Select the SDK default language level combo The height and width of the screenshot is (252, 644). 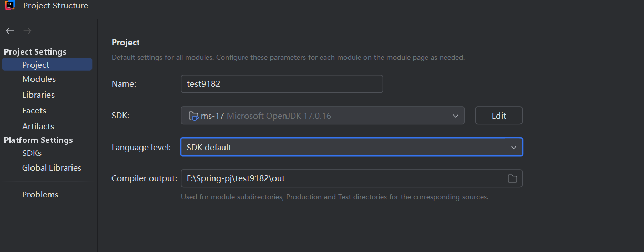tap(351, 147)
